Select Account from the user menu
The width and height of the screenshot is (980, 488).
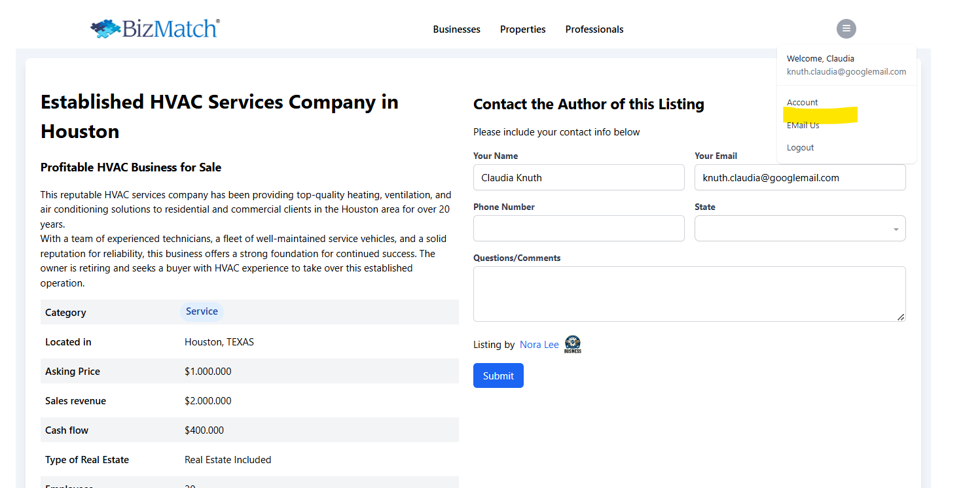coord(803,103)
